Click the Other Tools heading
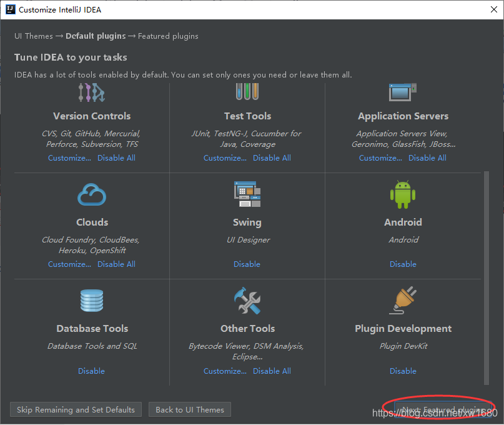Image resolution: width=504 pixels, height=425 pixels. [x=247, y=329]
